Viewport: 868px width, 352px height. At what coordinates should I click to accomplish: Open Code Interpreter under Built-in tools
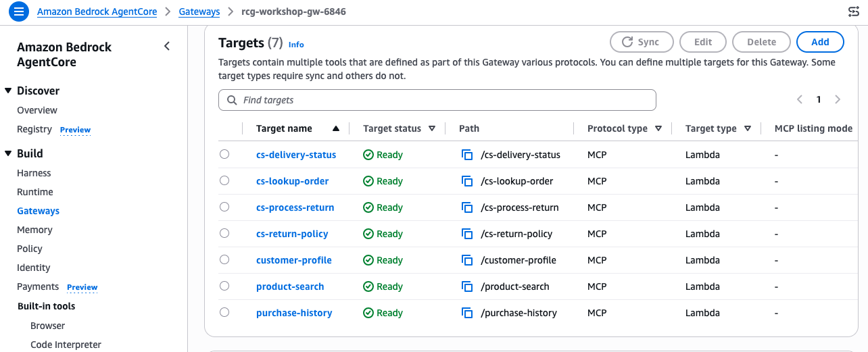point(66,345)
